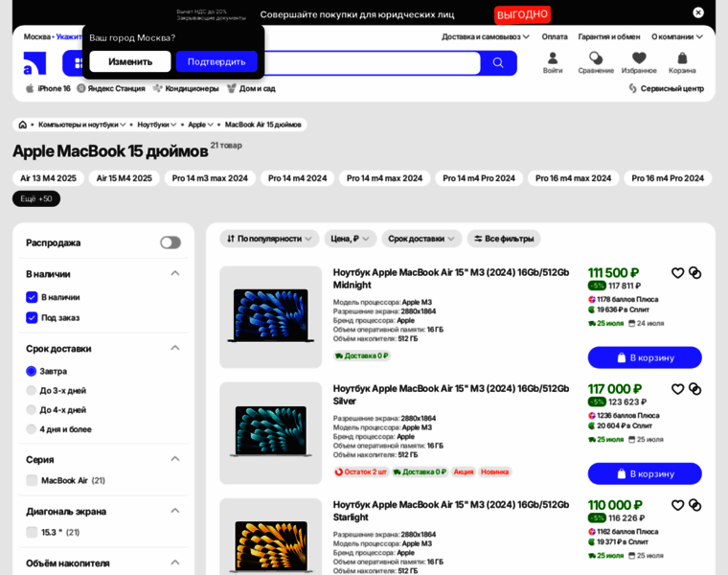Collapse the Объём накопителя filter section

[175, 563]
